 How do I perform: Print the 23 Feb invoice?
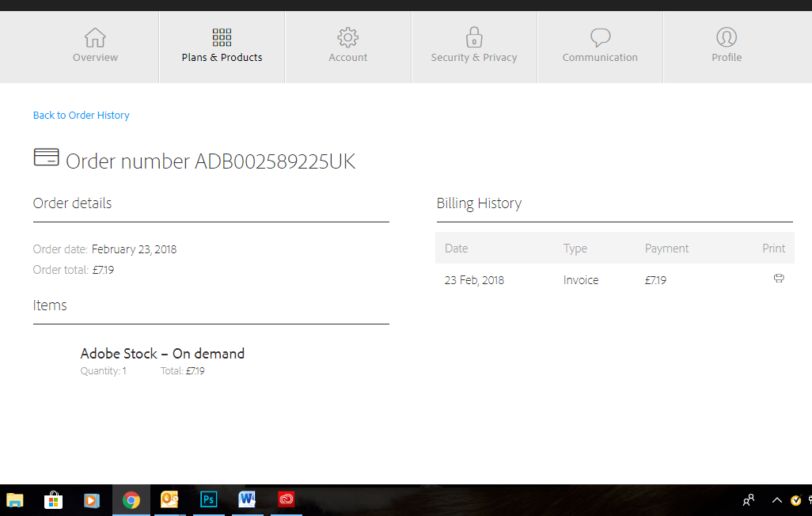click(779, 279)
